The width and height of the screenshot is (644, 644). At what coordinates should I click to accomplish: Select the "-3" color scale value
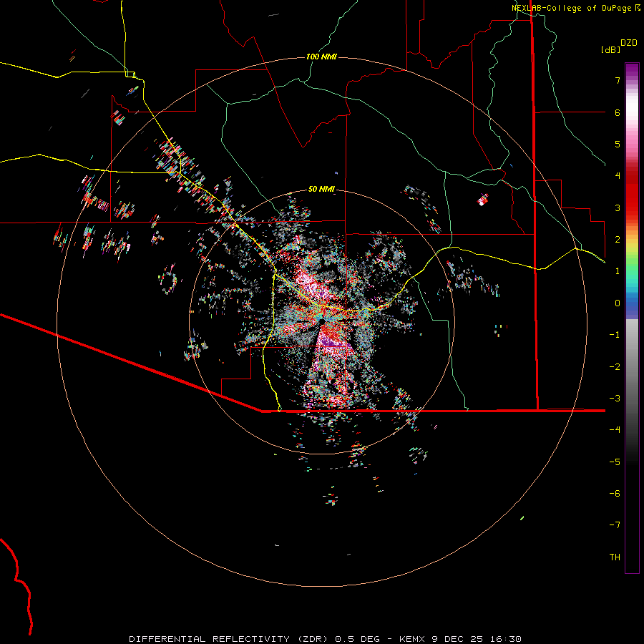point(615,399)
